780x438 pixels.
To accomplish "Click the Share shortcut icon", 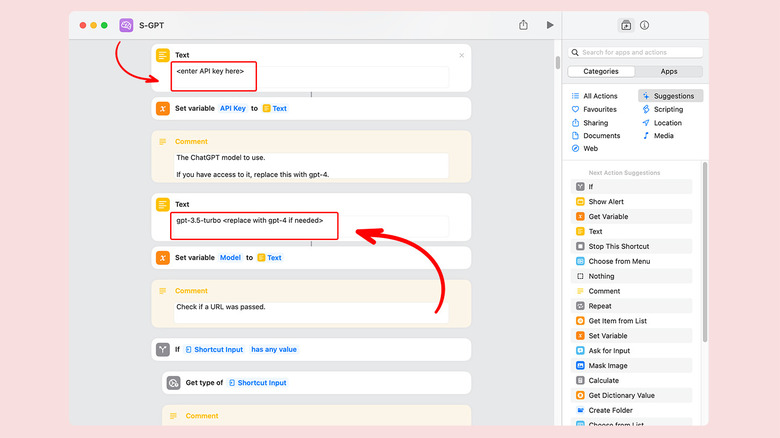I will pyautogui.click(x=523, y=25).
